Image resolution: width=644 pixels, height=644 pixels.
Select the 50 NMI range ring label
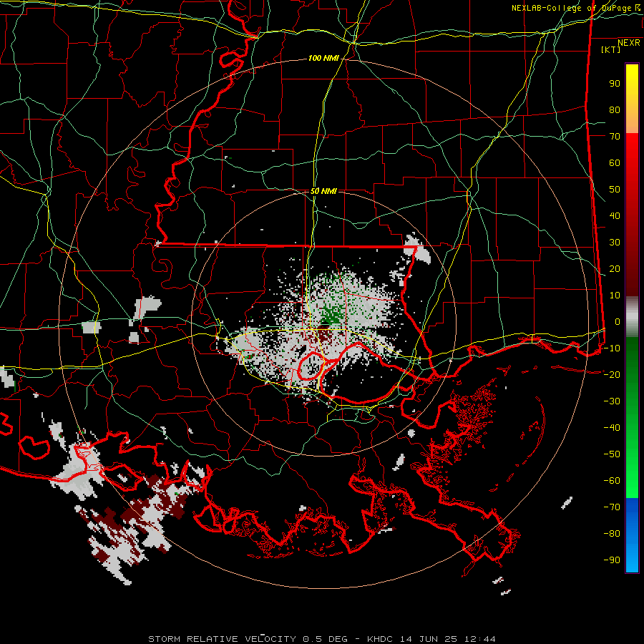(323, 191)
